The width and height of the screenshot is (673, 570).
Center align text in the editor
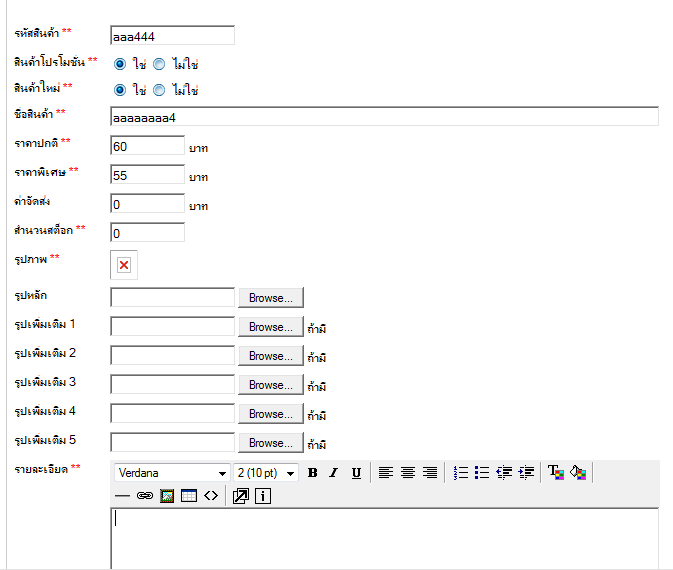(408, 473)
